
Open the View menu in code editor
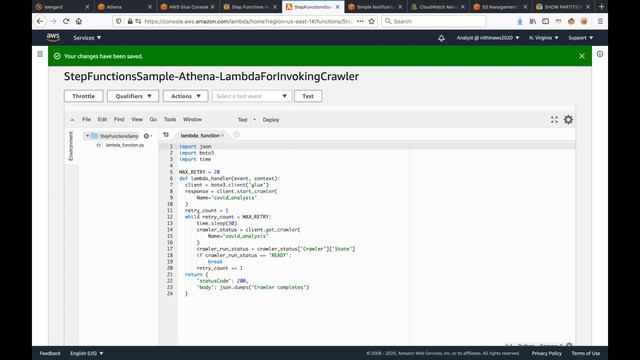(137, 119)
